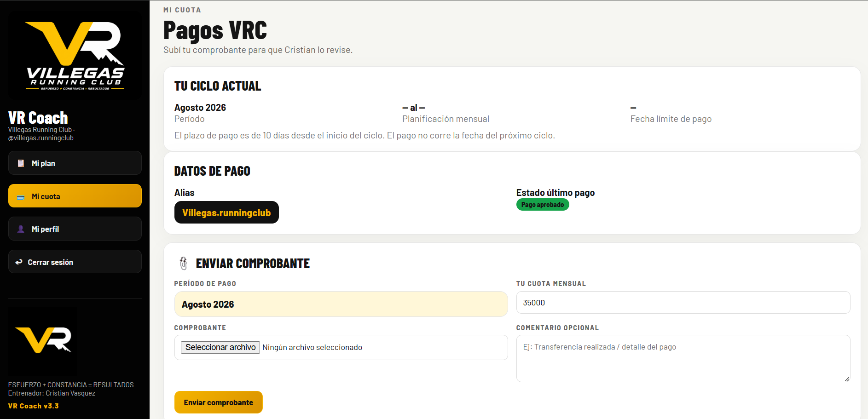Viewport: 868px width, 419px height.
Task: Click the 'Datos de pago' section heading
Action: point(212,171)
